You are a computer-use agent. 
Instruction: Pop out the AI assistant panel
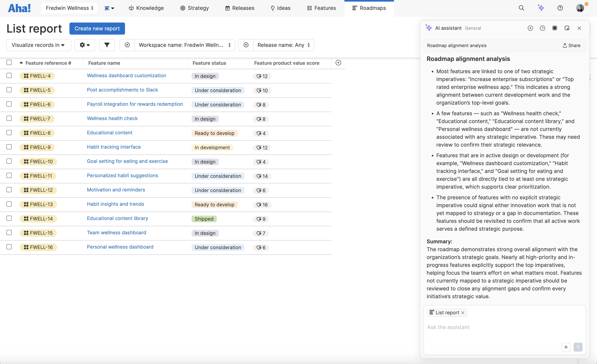pos(567,28)
